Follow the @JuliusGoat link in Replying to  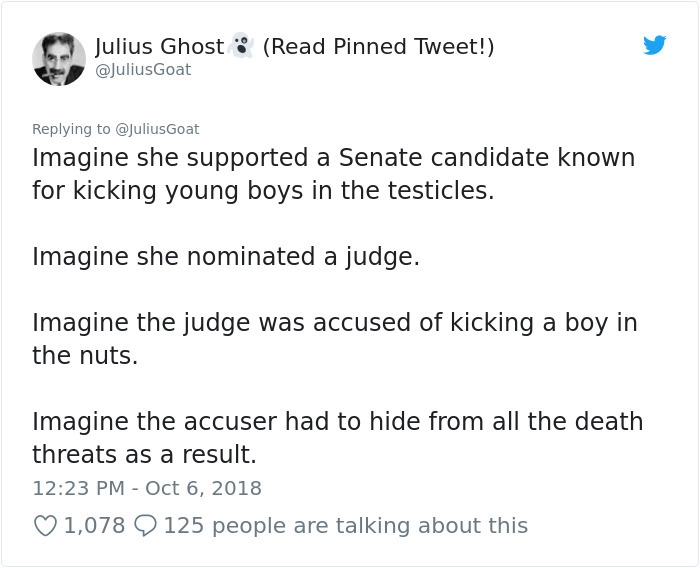(157, 129)
